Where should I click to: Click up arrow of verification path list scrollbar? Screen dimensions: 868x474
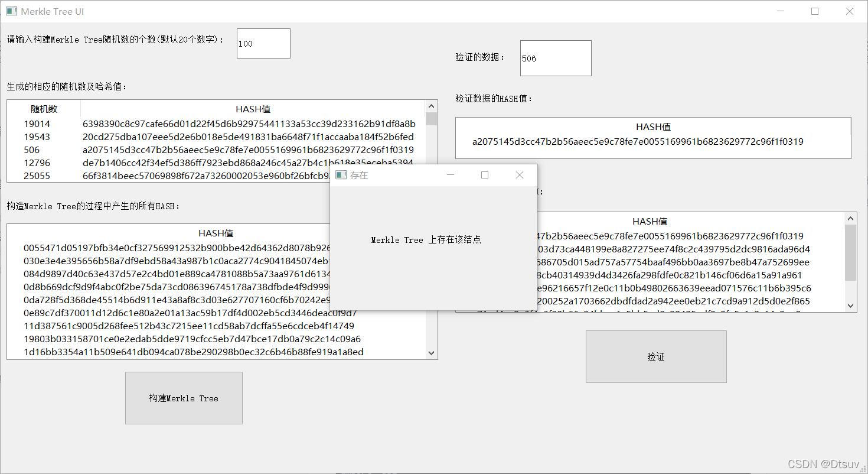pos(850,219)
